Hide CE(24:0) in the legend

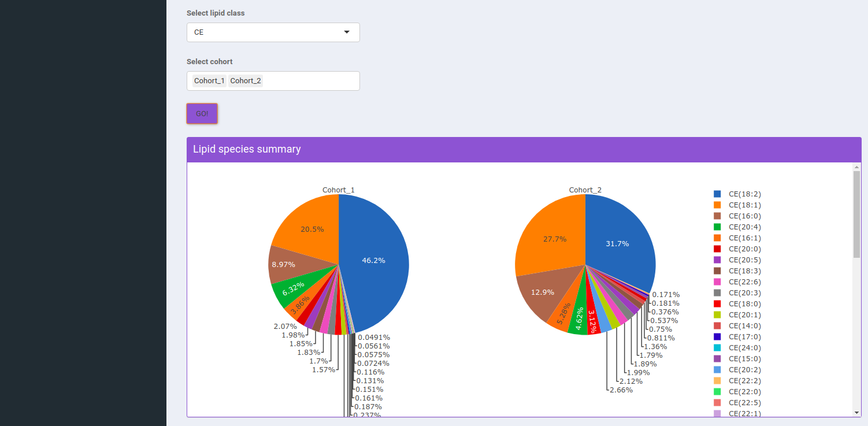point(737,348)
